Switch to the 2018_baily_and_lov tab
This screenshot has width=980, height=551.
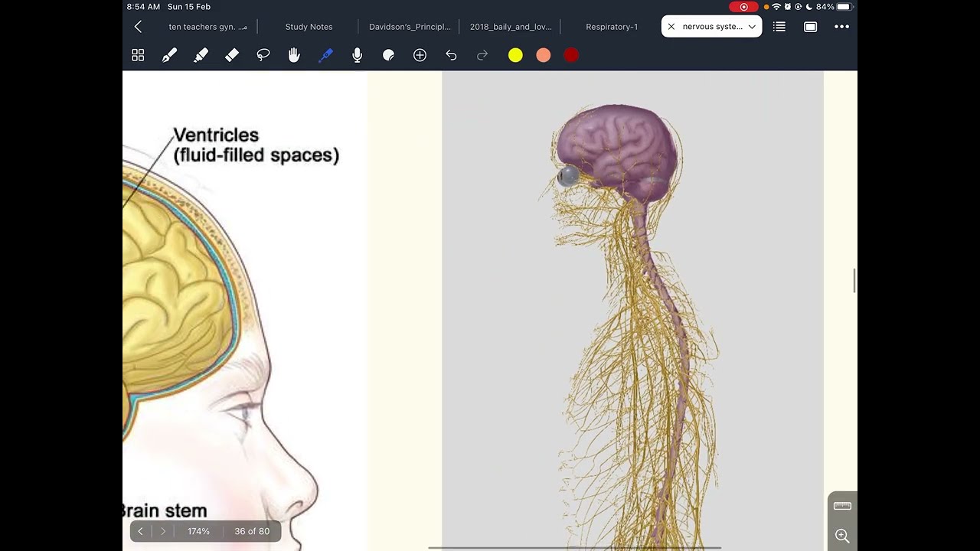pos(511,27)
